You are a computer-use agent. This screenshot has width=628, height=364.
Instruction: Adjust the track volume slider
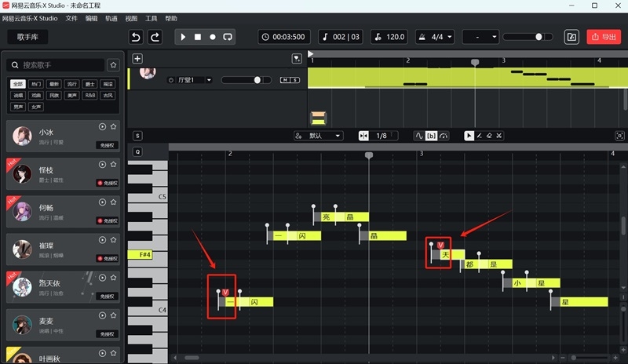click(246, 80)
